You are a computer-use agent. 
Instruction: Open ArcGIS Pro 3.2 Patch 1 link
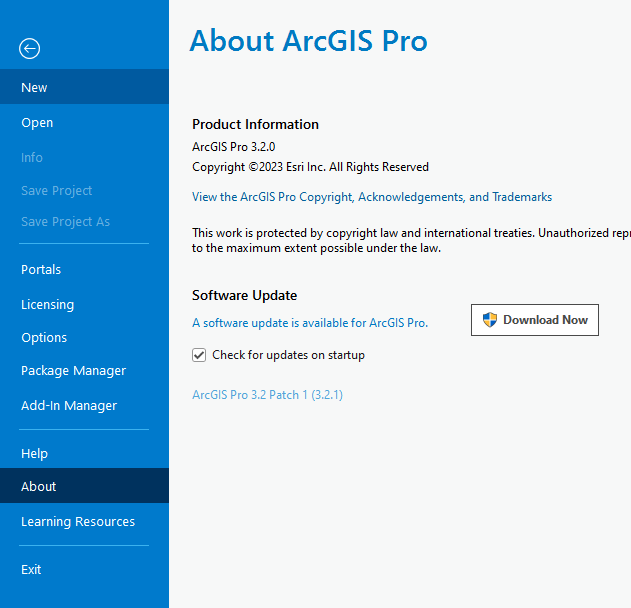[267, 395]
